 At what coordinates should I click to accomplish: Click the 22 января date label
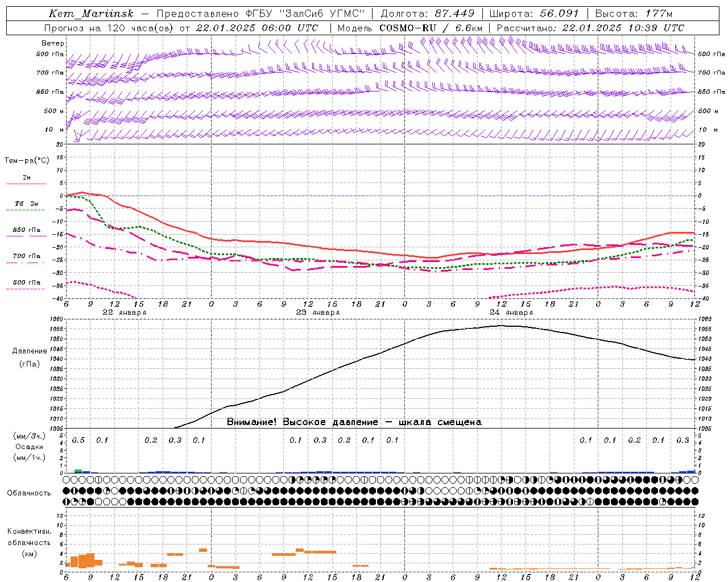(124, 313)
